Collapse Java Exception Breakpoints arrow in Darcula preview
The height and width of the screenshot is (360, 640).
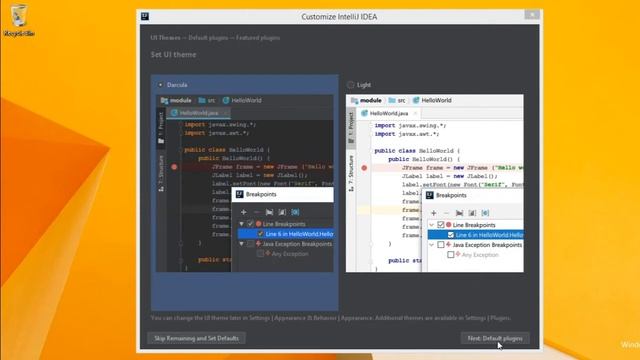point(242,244)
